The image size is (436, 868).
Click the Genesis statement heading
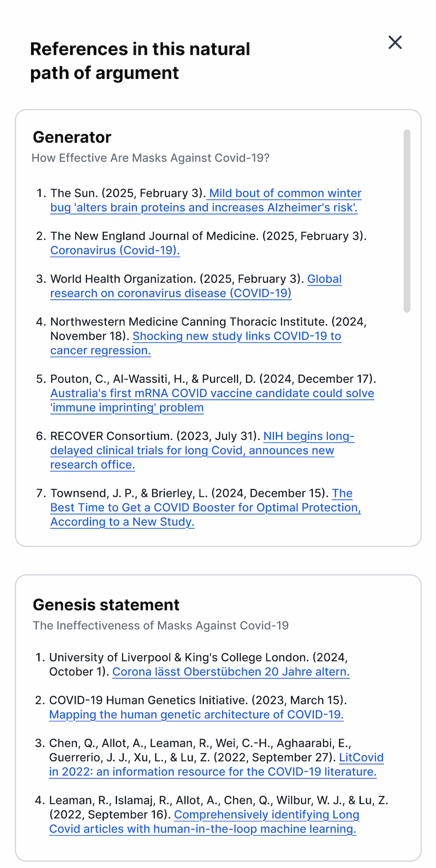[x=106, y=605]
